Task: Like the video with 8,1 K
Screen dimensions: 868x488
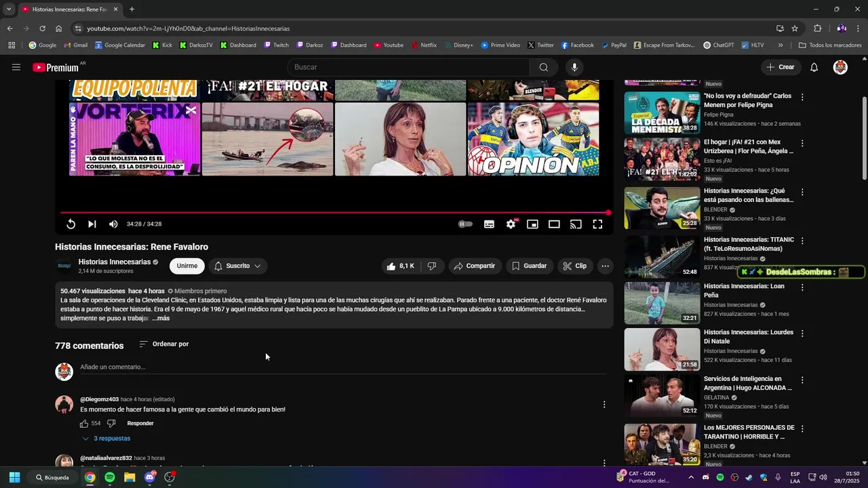Action: (x=401, y=266)
